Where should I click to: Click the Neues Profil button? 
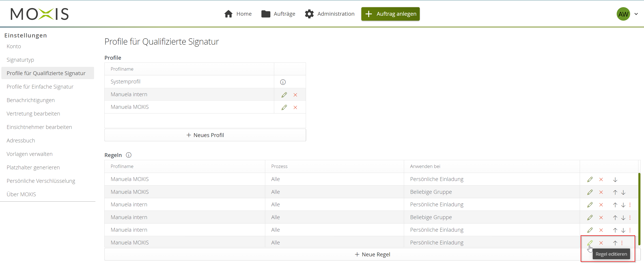pyautogui.click(x=205, y=135)
